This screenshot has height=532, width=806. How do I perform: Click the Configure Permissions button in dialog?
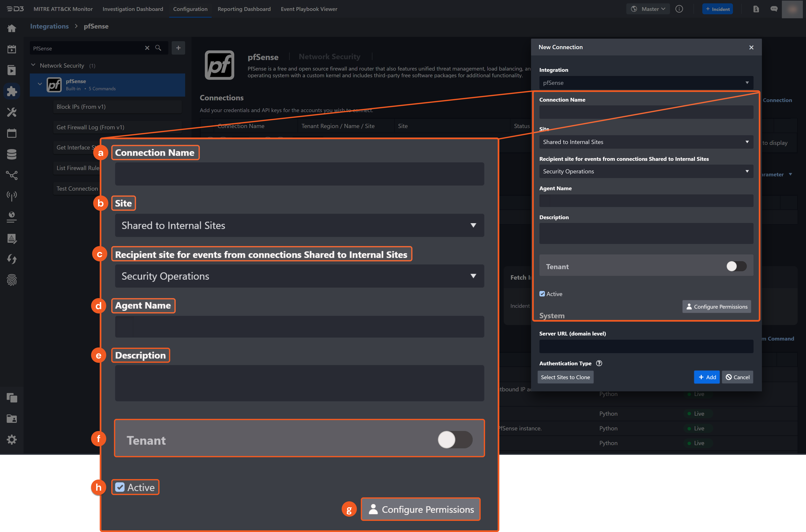tap(716, 307)
